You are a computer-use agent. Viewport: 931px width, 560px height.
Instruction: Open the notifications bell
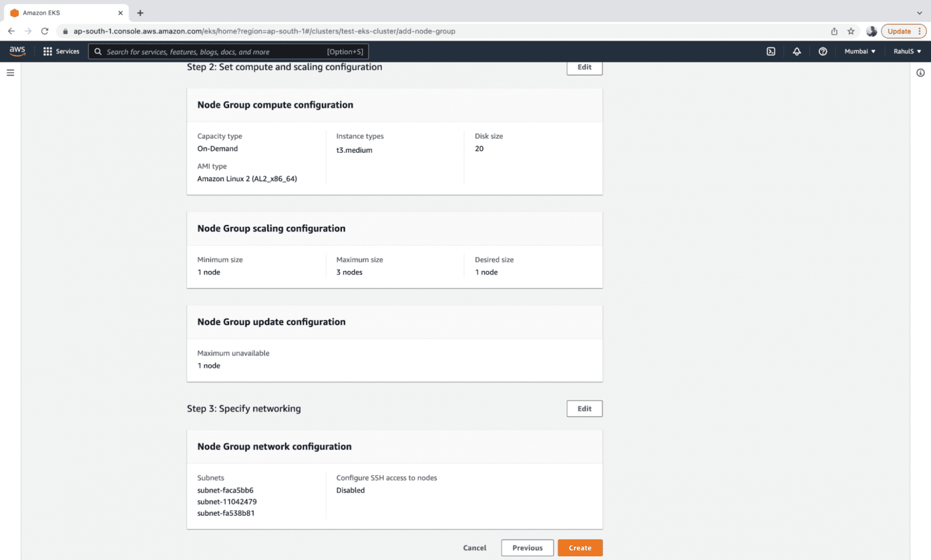point(797,52)
